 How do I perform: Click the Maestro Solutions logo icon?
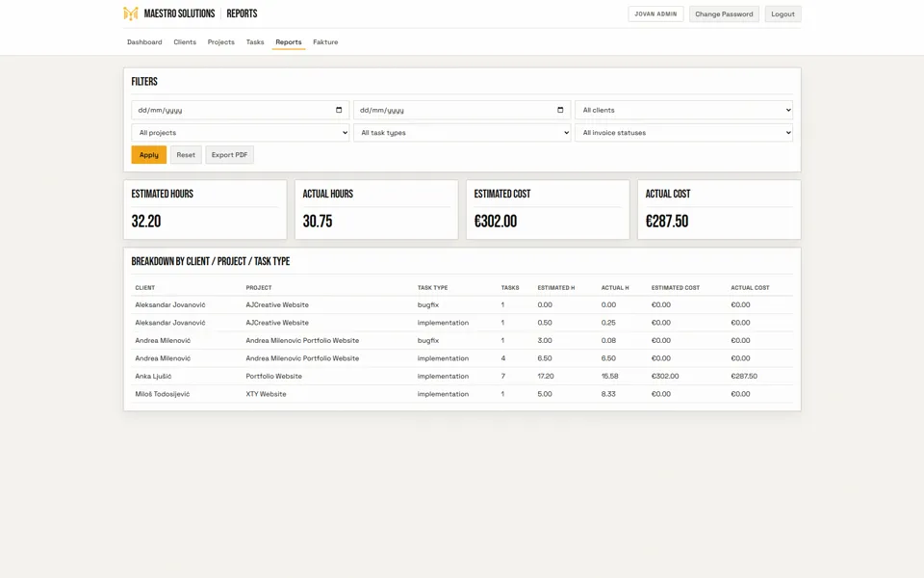[130, 13]
